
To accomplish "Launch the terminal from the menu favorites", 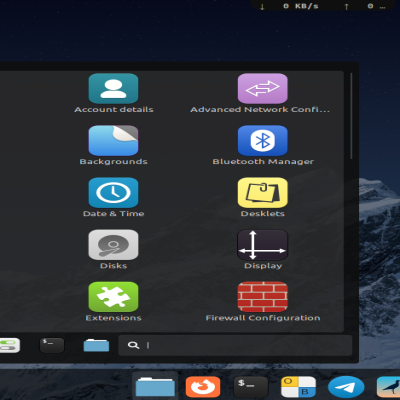I will pos(52,345).
